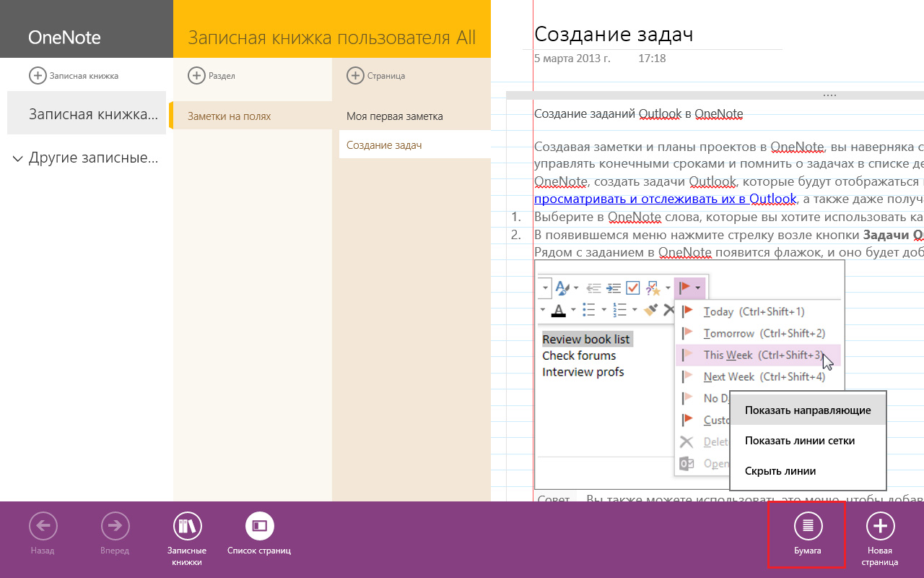Select Показать направляющие menu option
Screen dimensions: 924x578
[808, 410]
